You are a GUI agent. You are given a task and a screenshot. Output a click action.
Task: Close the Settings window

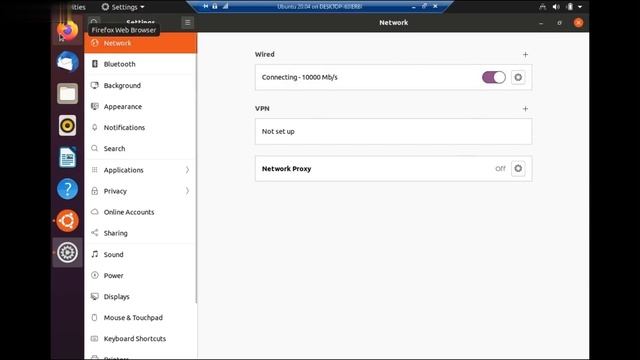pyautogui.click(x=578, y=23)
